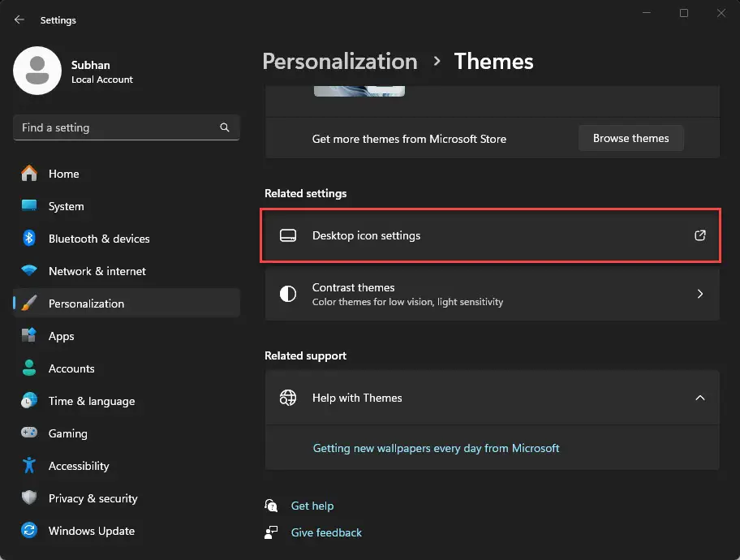740x560 pixels.
Task: Select Apps in the sidebar
Action: 61,336
